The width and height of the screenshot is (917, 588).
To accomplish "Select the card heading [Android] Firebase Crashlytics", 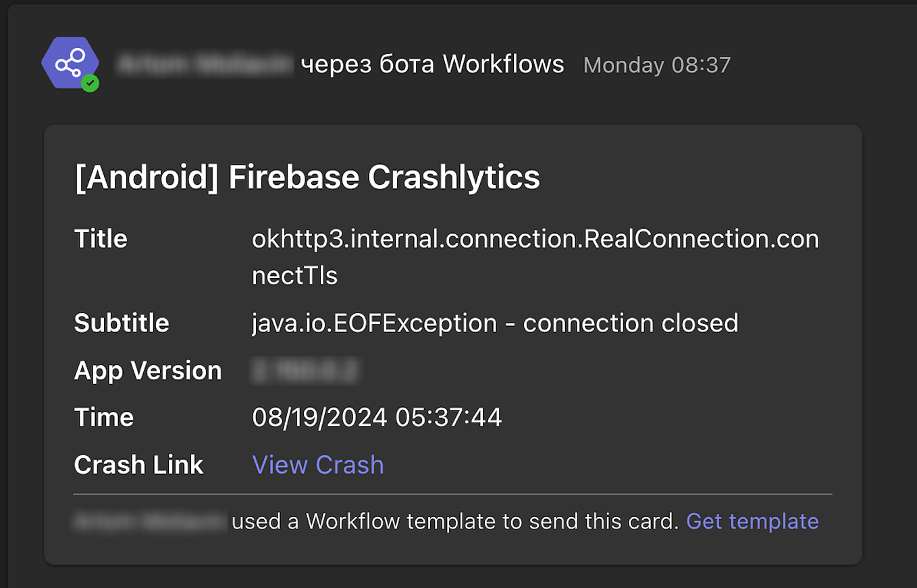I will click(x=307, y=177).
